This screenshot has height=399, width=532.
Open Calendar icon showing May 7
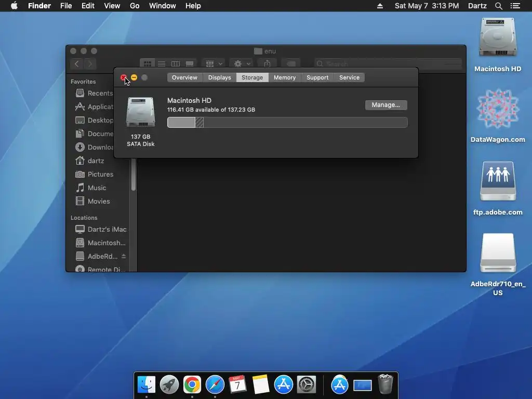[x=237, y=384]
